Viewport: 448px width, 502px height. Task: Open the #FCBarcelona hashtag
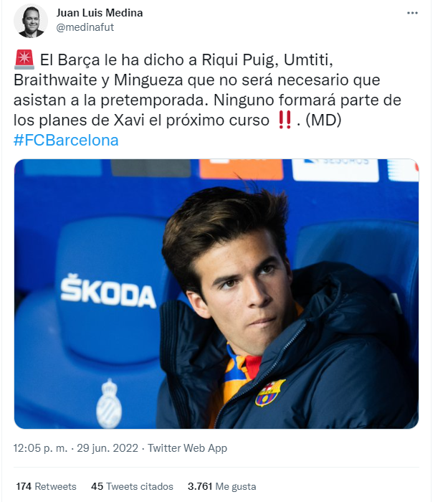point(66,140)
